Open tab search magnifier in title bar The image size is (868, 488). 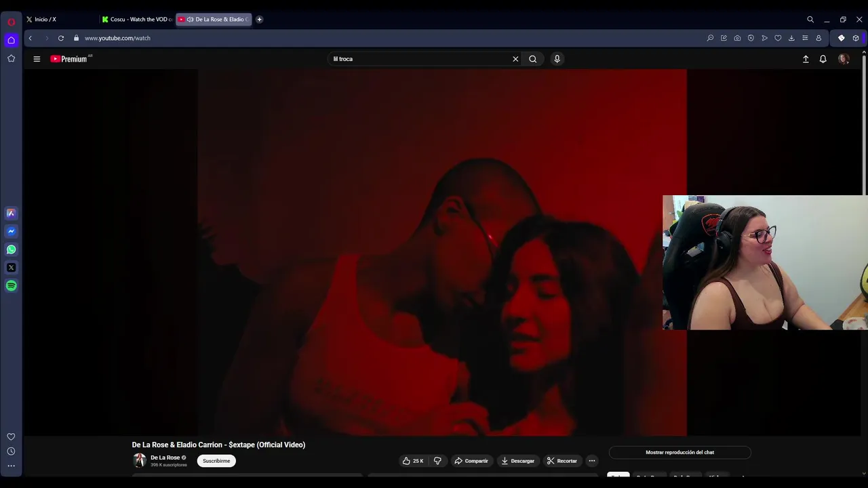(x=810, y=20)
